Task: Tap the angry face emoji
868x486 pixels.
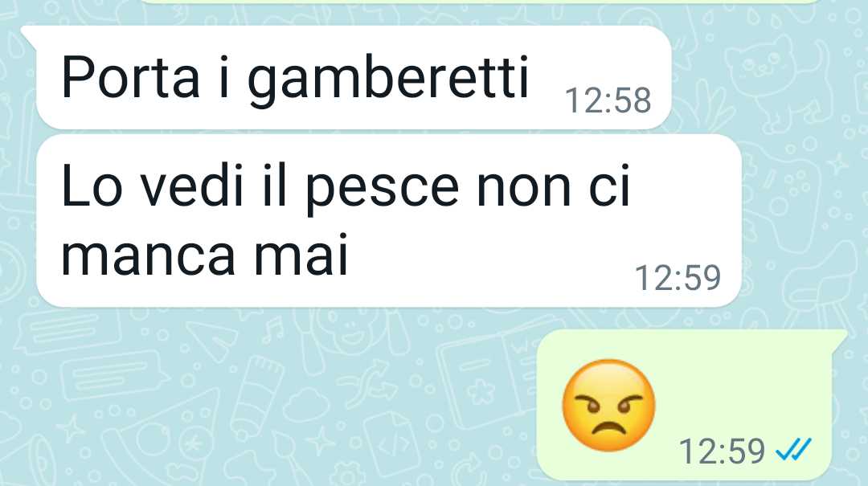Action: (608, 405)
